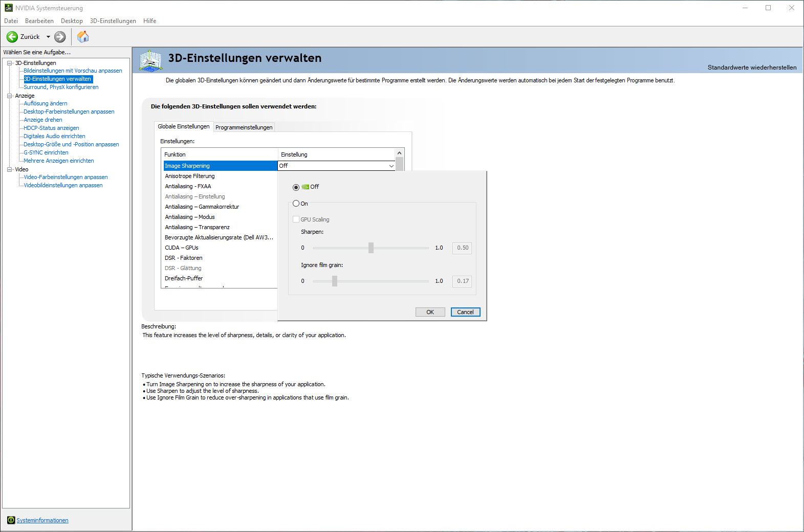This screenshot has height=532, width=804.
Task: Select the Dreifach-Puffer row
Action: click(220, 278)
